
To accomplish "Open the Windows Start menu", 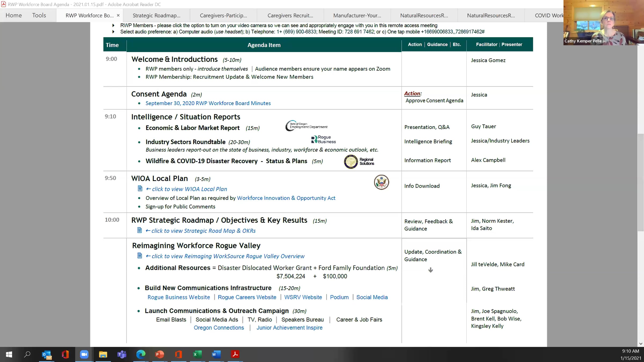I will coord(9,354).
